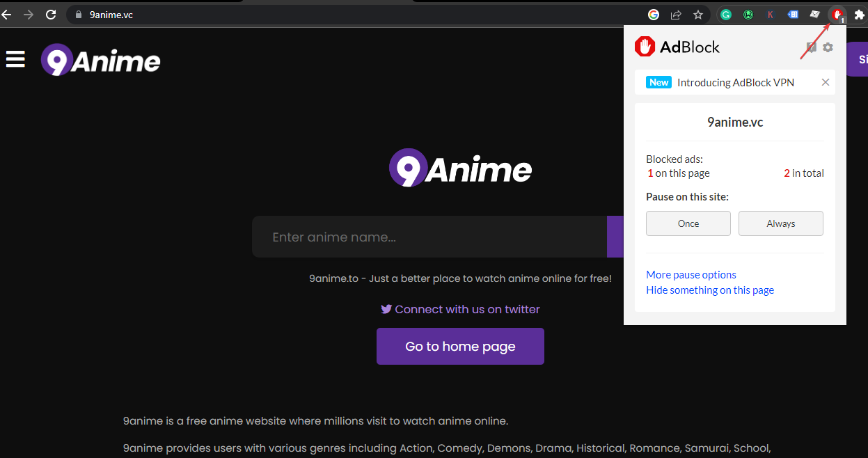
Task: Click Hide something on this page
Action: tap(710, 290)
